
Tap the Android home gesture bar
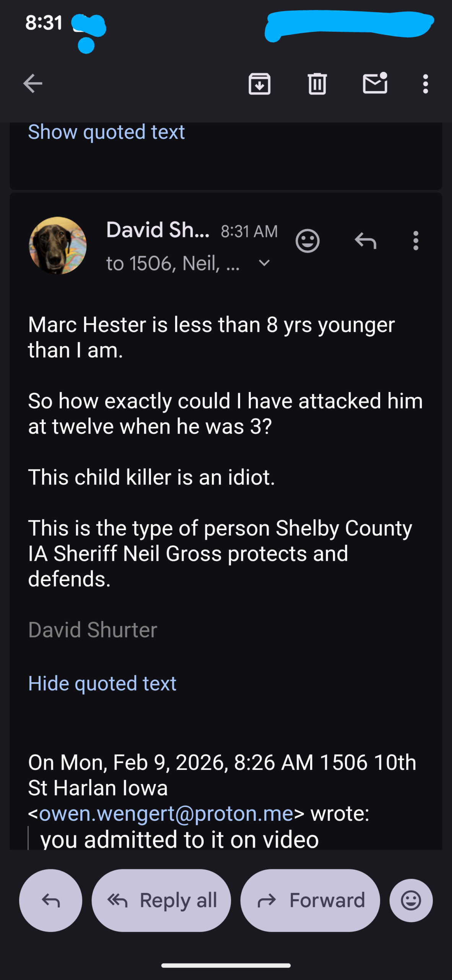[x=226, y=965]
